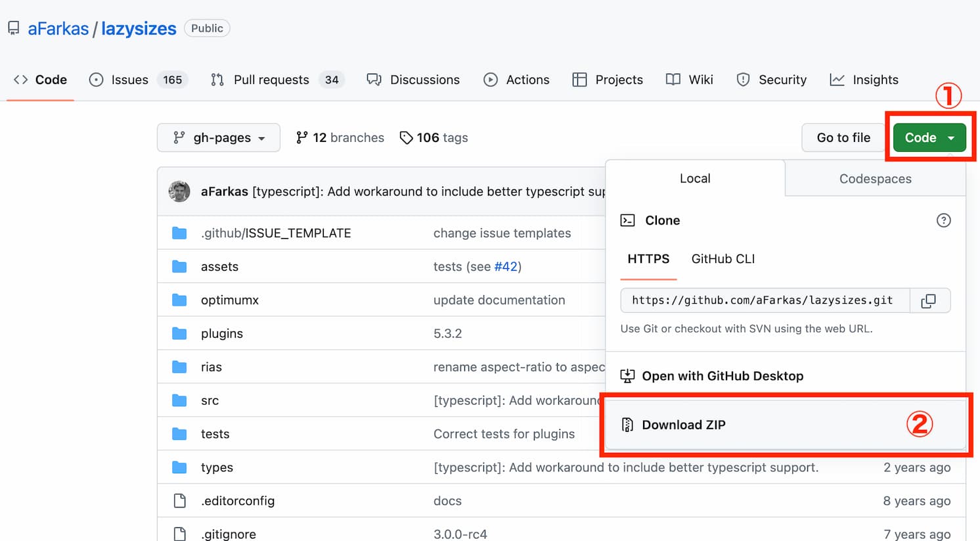The height and width of the screenshot is (541, 980).
Task: Click the file icon for .gitignore
Action: 179,534
